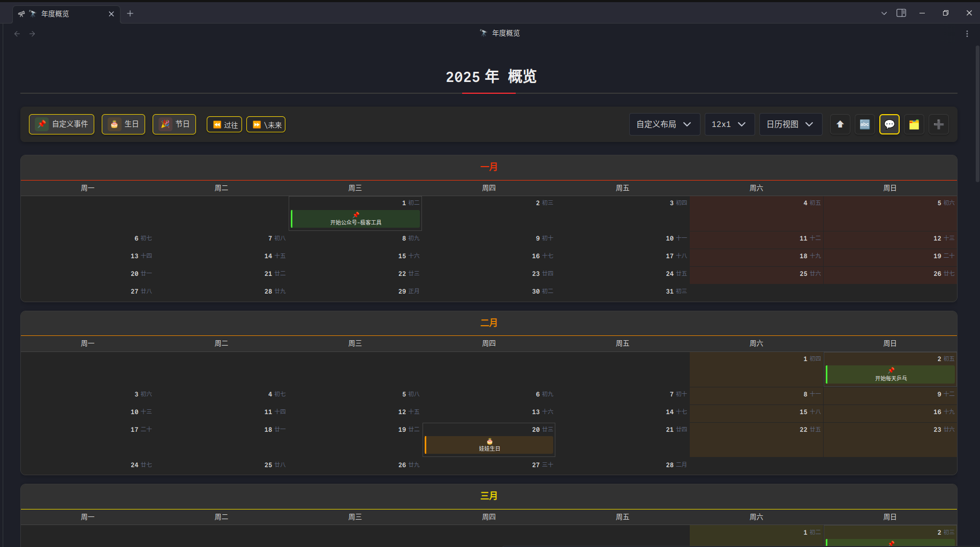Open the 自定义布局 layout dropdown
The image size is (980, 547).
[x=664, y=124]
